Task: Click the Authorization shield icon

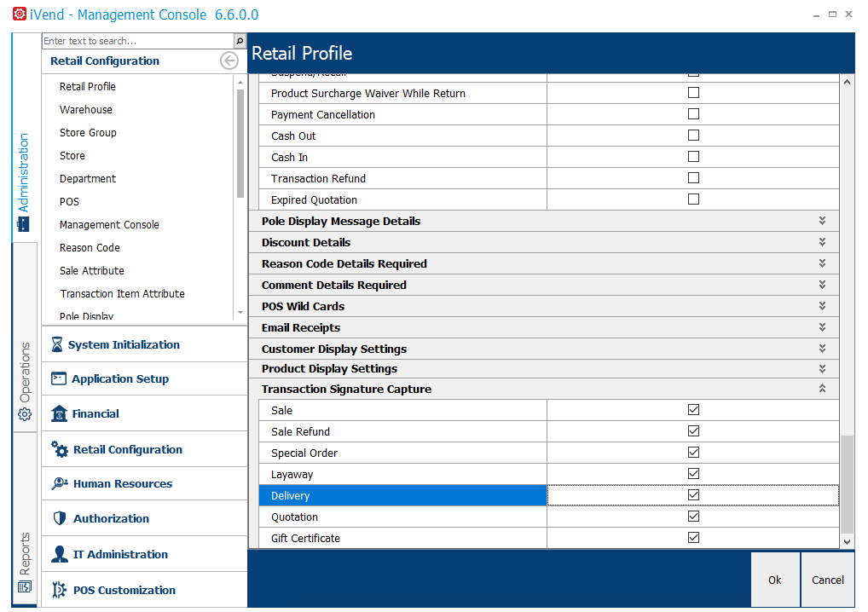Action: pyautogui.click(x=59, y=518)
